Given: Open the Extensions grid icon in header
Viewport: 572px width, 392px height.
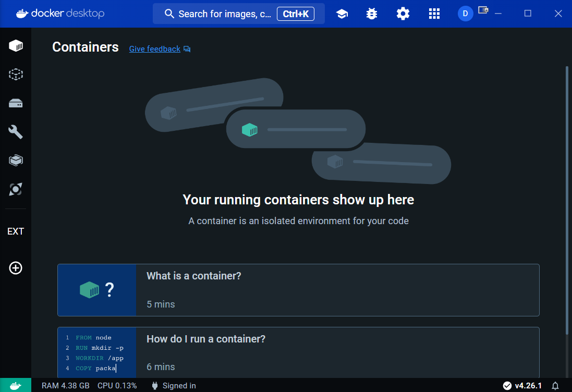Looking at the screenshot, I should point(434,14).
